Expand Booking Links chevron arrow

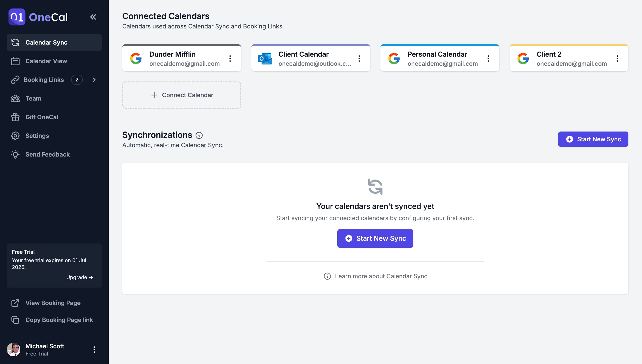coord(94,80)
